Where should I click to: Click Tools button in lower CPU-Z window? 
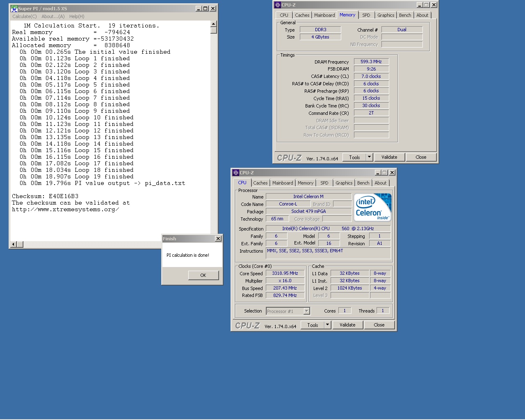pyautogui.click(x=313, y=325)
